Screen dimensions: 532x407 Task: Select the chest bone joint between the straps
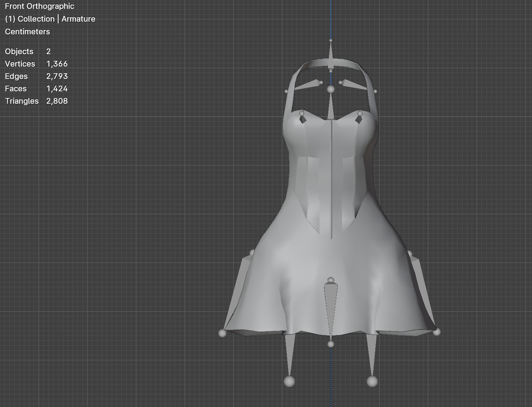click(331, 88)
